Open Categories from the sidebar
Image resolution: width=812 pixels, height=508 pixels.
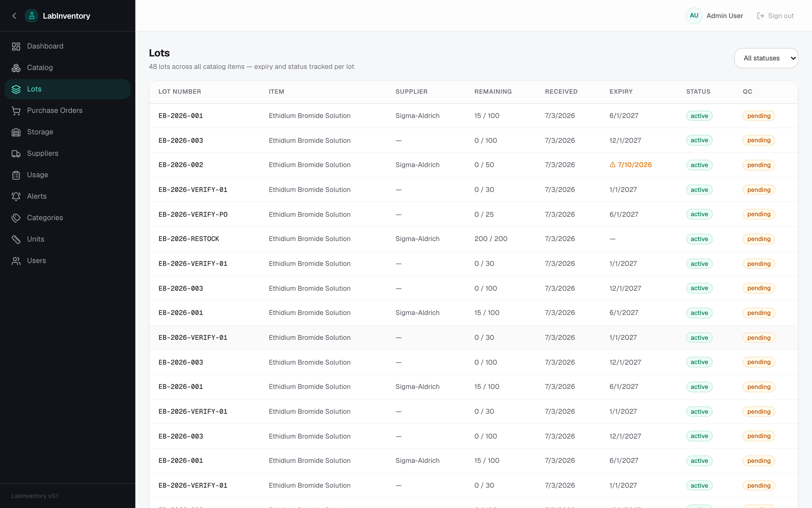click(x=67, y=218)
